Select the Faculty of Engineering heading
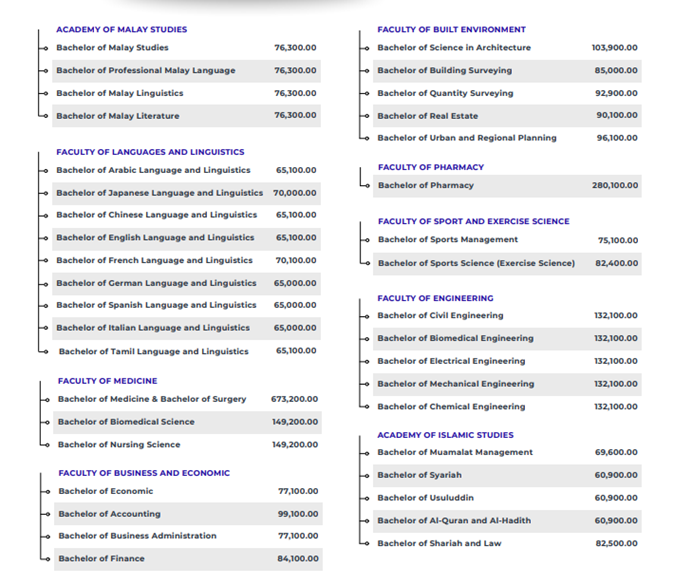The width and height of the screenshot is (692, 586). coord(435,298)
